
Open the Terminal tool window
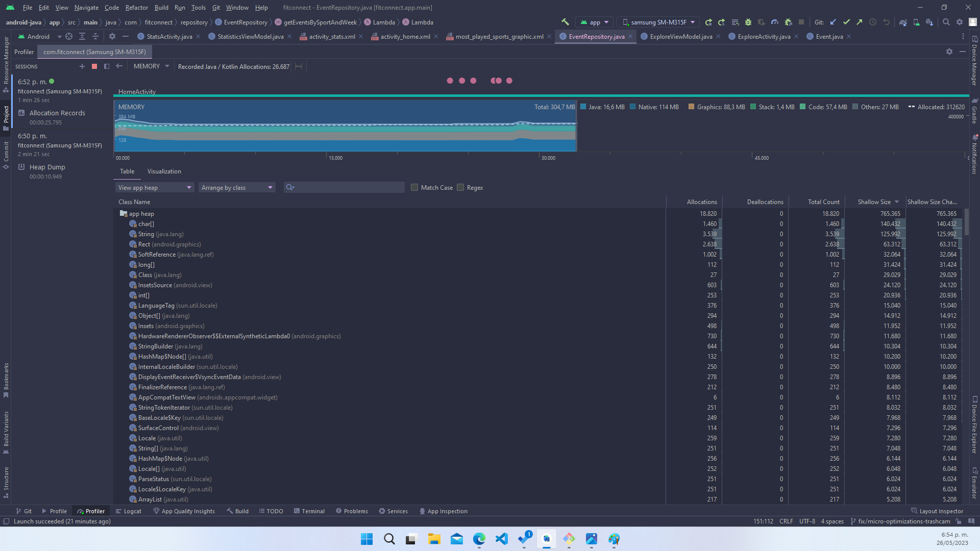[309, 511]
